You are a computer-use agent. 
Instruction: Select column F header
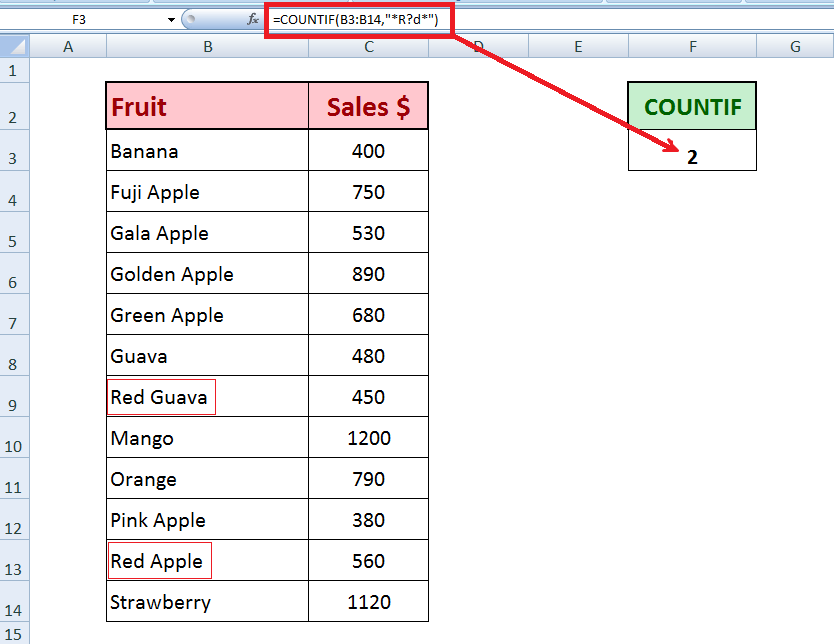pos(692,46)
